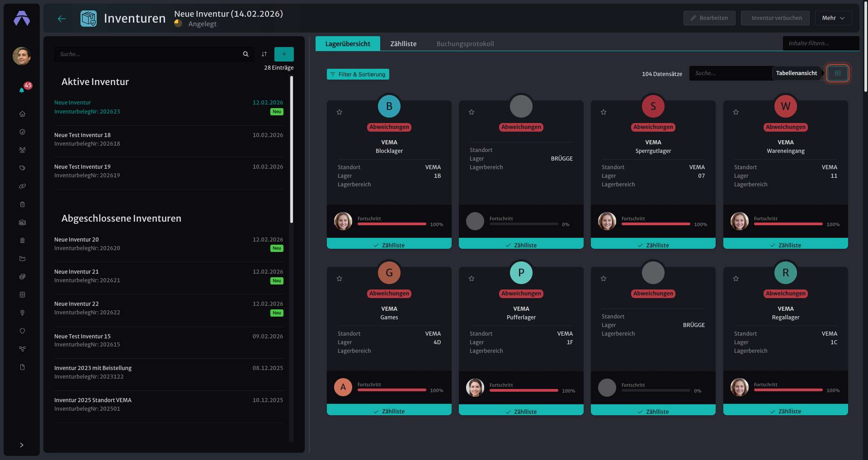Toggle star on VEMA Regallager card
The width and height of the screenshot is (868, 460).
[x=736, y=279]
